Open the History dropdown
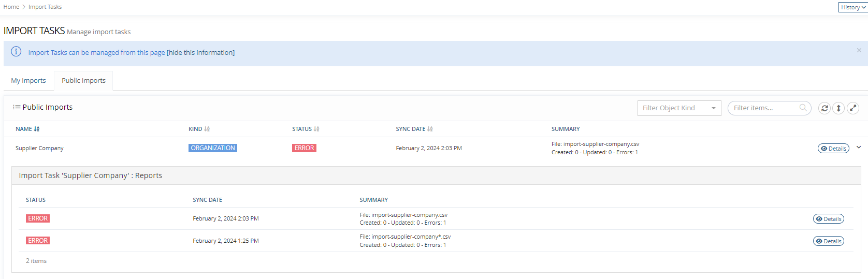This screenshot has height=279, width=868. tap(852, 7)
